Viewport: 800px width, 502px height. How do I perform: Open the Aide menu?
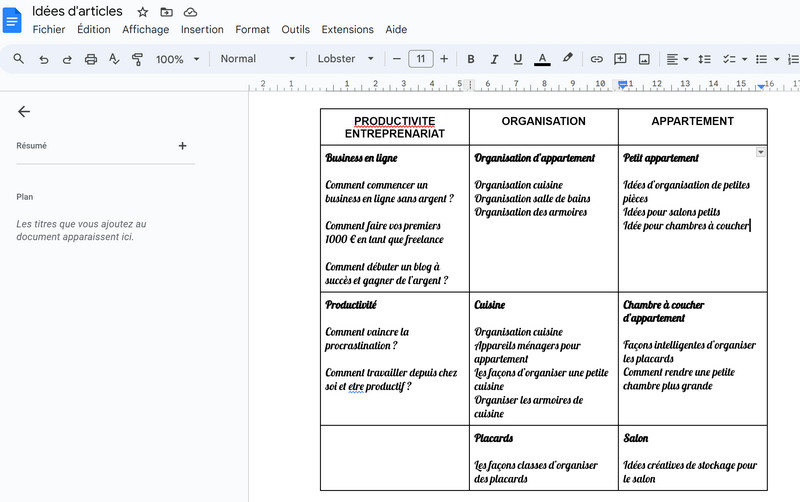(x=396, y=30)
